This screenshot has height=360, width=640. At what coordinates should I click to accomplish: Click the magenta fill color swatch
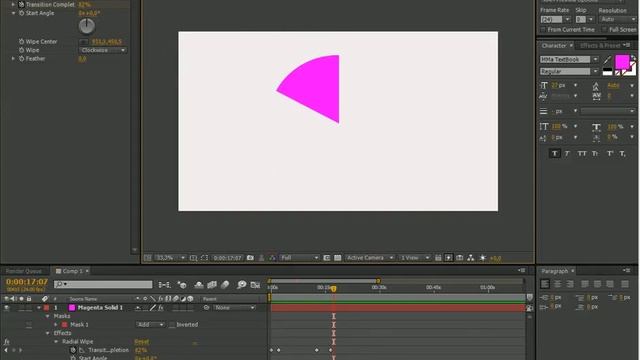tap(622, 62)
